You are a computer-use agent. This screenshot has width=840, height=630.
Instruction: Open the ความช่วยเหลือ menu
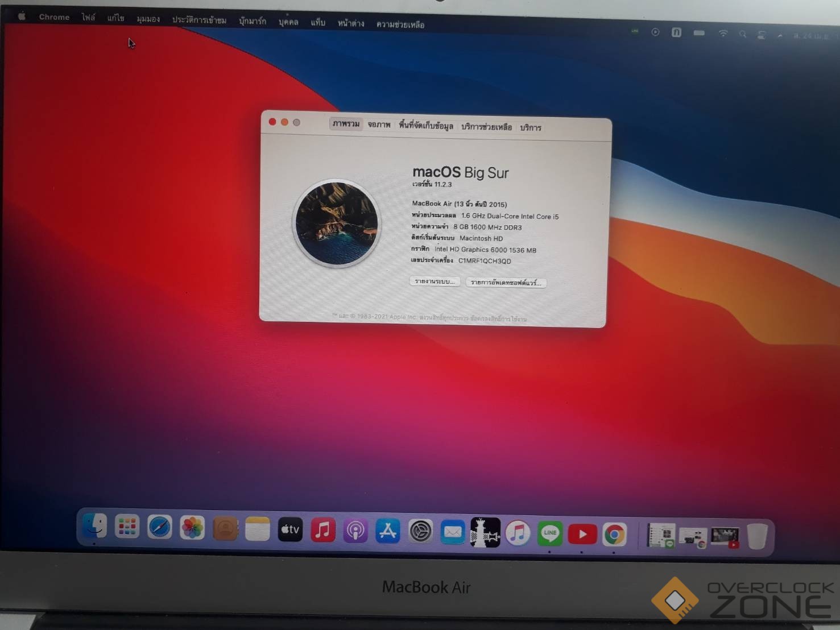400,24
